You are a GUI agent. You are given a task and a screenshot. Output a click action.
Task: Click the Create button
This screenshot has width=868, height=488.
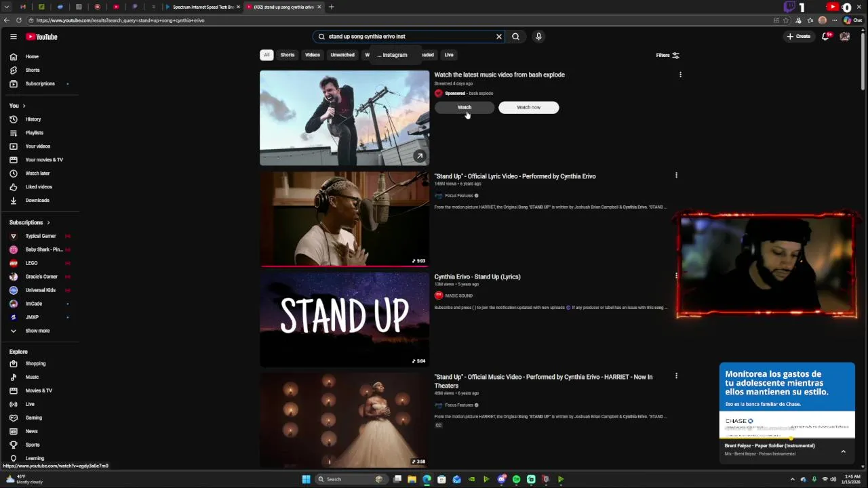(799, 37)
